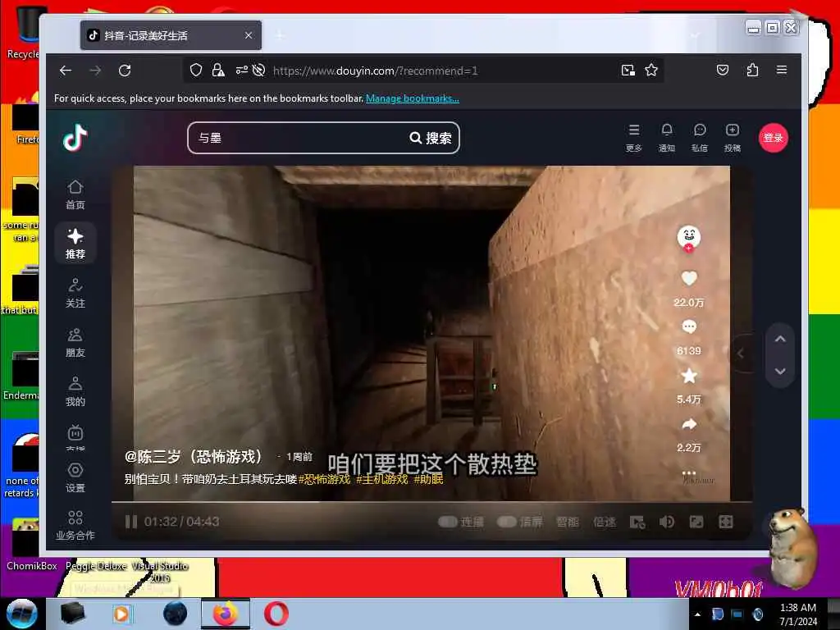Focus the Douyin search input field

coord(298,138)
